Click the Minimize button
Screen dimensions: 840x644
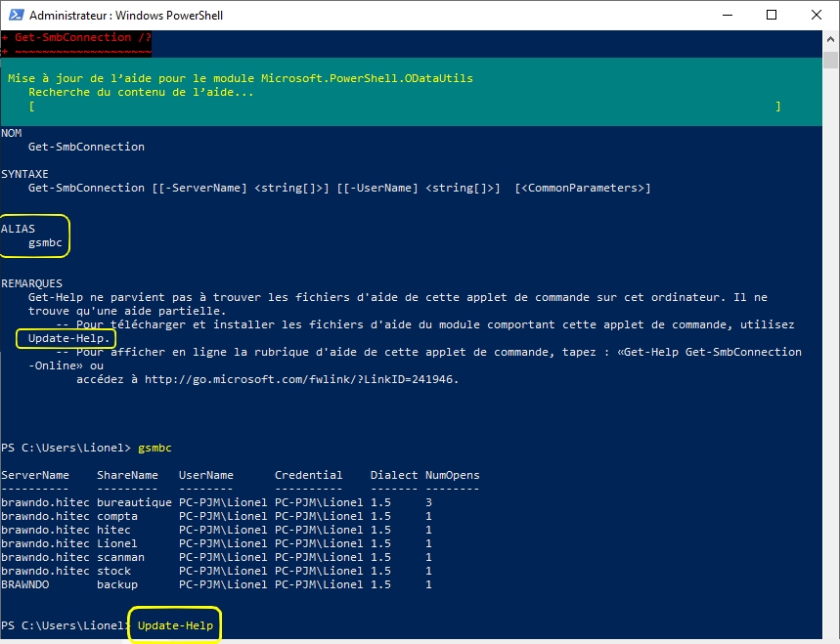[x=726, y=15]
